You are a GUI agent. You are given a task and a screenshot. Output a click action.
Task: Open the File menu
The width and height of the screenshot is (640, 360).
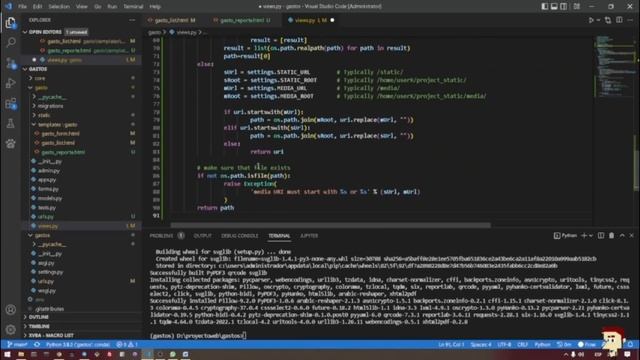point(22,7)
